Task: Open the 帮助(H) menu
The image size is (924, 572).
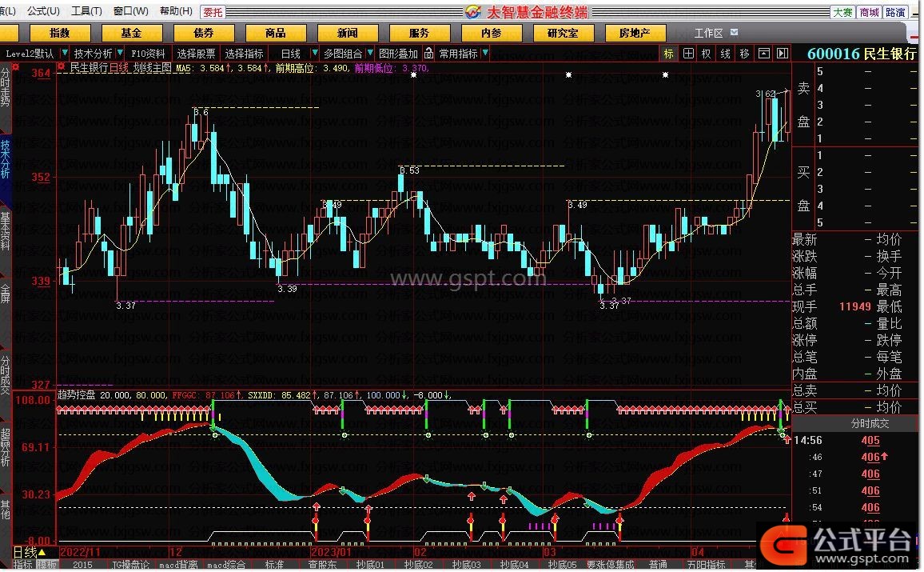Action: pyautogui.click(x=176, y=11)
